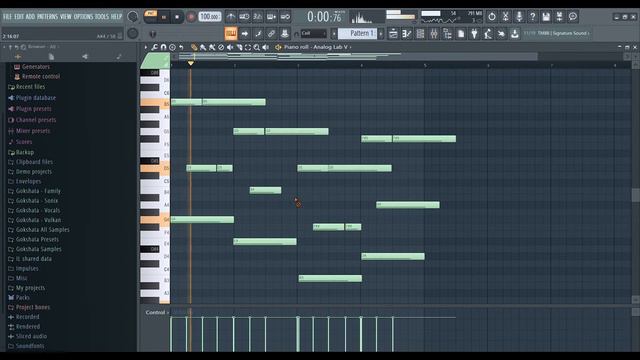
Task: Enable the recording countdown toggle
Action: point(258,17)
